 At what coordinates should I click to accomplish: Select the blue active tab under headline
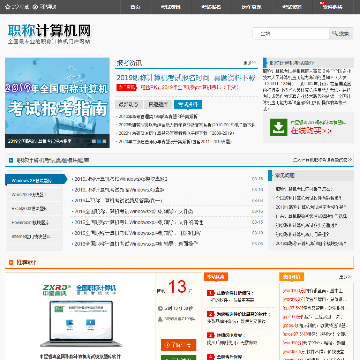pos(188,104)
